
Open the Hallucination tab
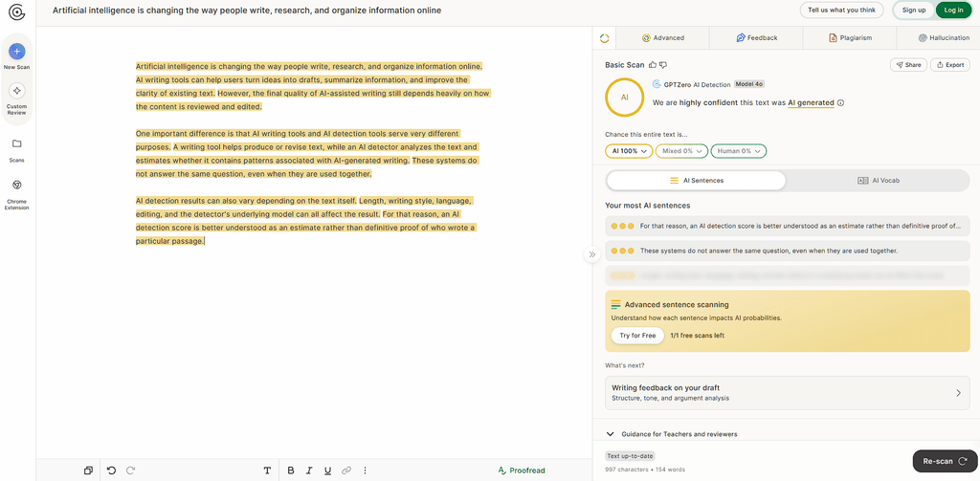(x=944, y=38)
